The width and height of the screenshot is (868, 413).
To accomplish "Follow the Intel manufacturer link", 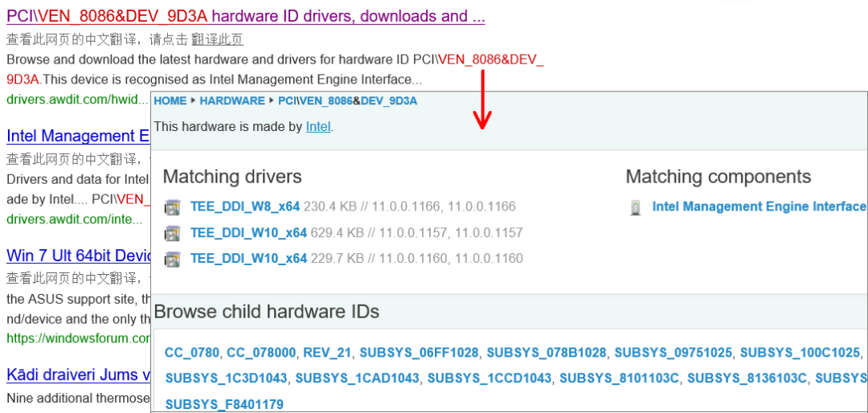I will tap(318, 127).
